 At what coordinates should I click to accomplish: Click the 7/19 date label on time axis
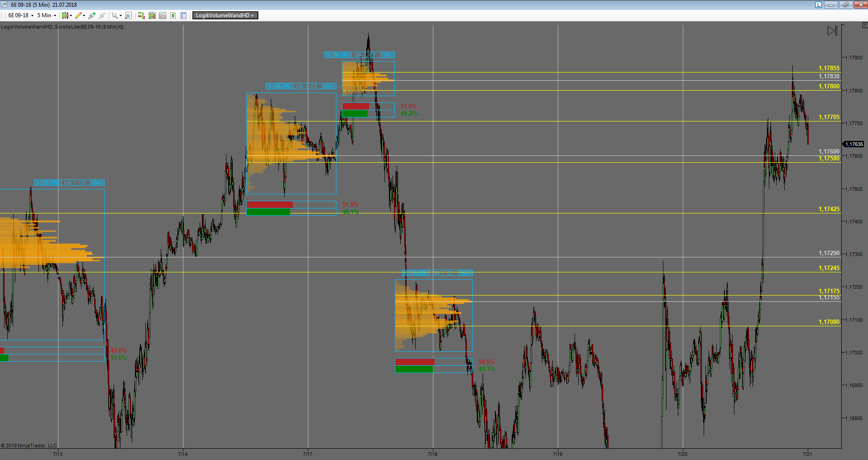[x=558, y=454]
